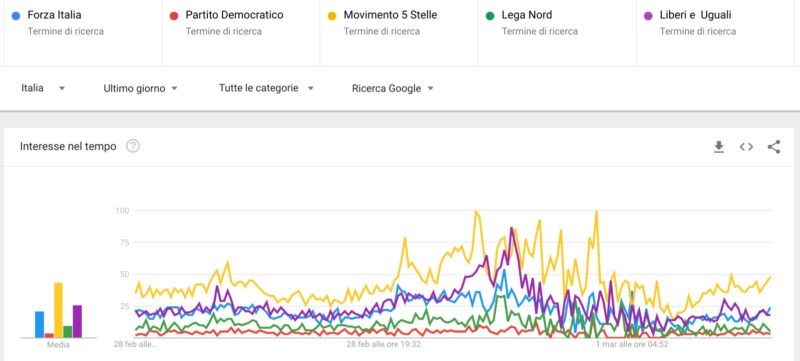Select the Lega Nord search term
800x361 pixels.
pos(557,33)
